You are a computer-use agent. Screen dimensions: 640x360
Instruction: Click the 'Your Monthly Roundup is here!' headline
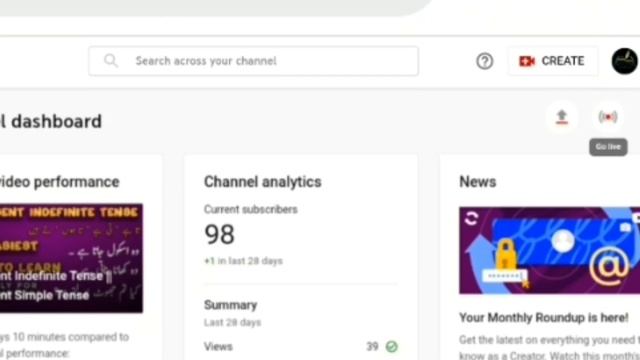pos(543,318)
